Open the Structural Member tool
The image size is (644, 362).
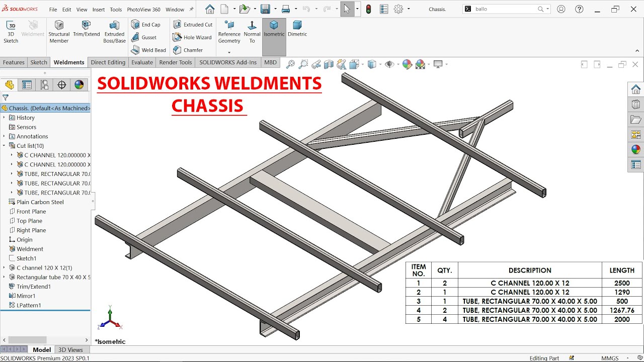pyautogui.click(x=59, y=32)
